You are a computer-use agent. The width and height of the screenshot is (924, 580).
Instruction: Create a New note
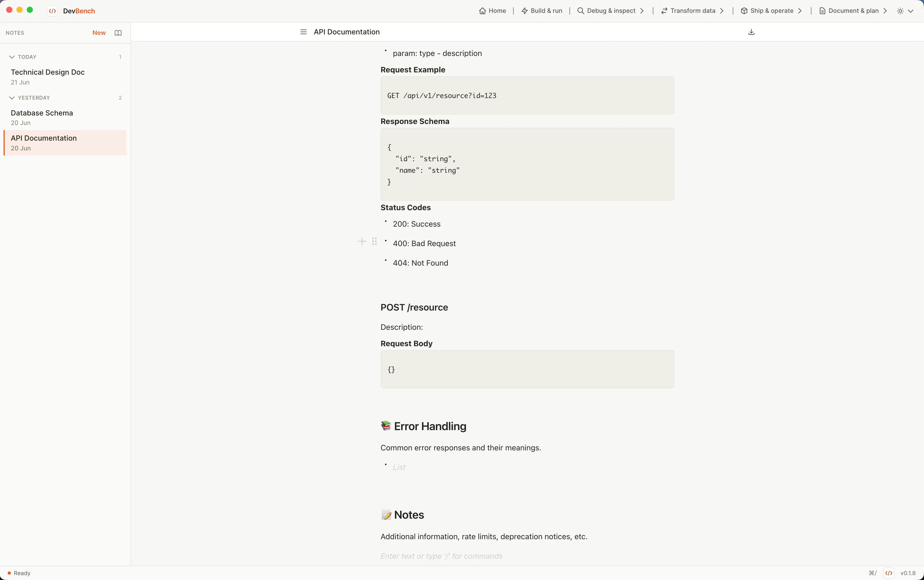99,33
